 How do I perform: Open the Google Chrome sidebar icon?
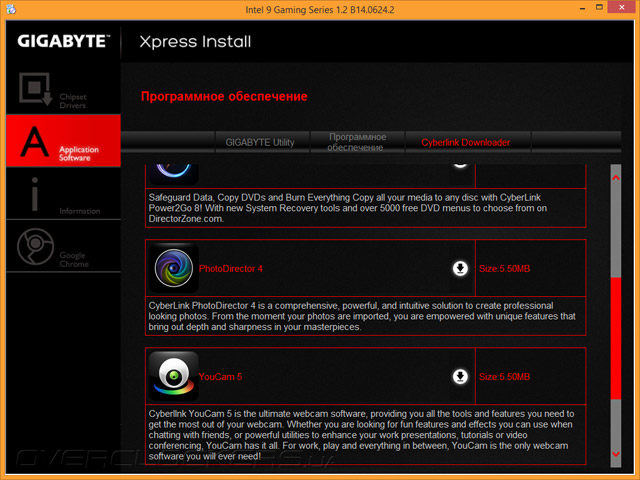click(36, 247)
